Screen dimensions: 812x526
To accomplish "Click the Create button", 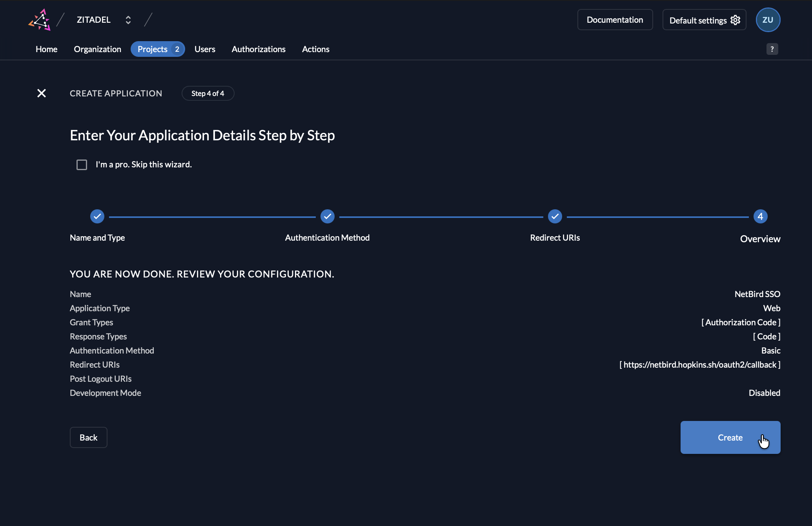I will (x=730, y=437).
